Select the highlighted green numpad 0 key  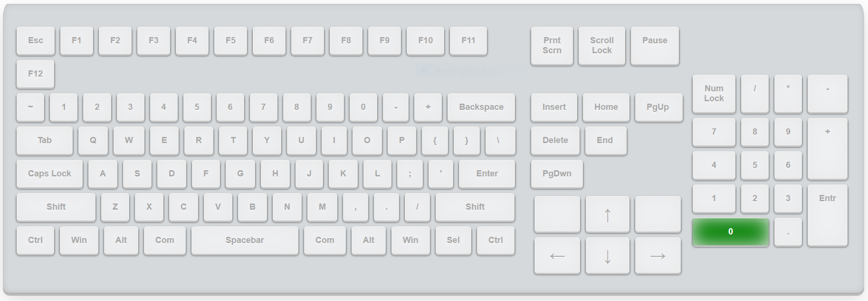(x=731, y=232)
